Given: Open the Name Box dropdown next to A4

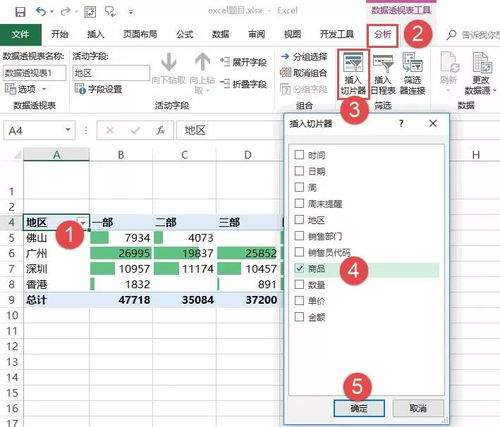Looking at the screenshot, I should [68, 130].
